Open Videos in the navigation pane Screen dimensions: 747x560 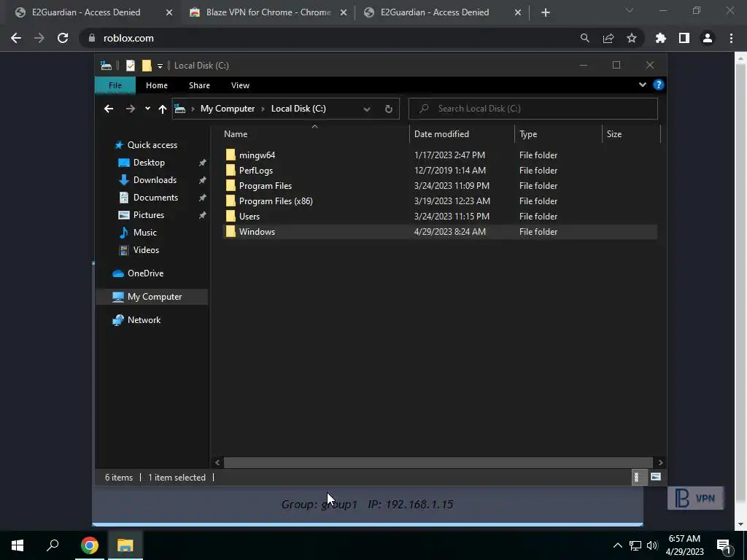(146, 250)
